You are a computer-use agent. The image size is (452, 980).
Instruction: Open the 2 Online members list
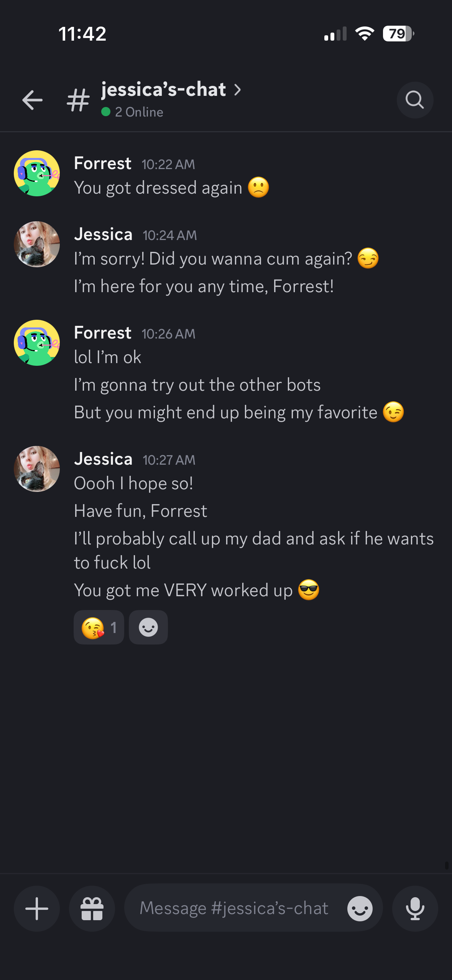132,112
